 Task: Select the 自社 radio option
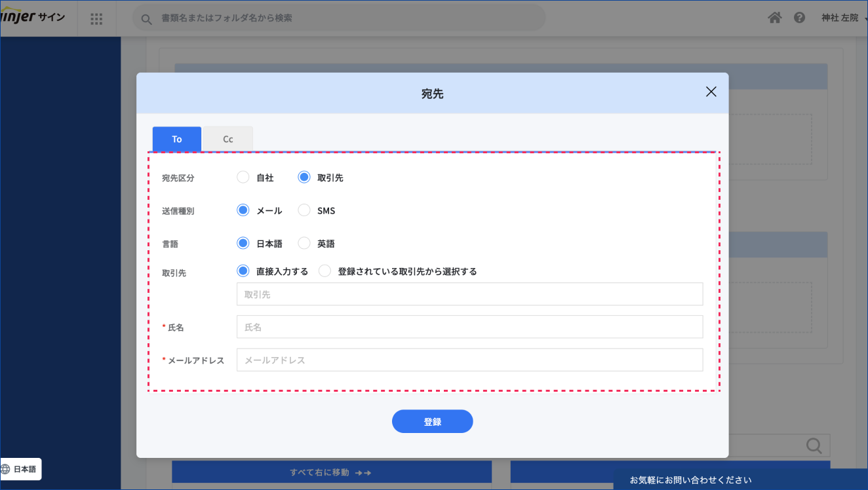[243, 178]
